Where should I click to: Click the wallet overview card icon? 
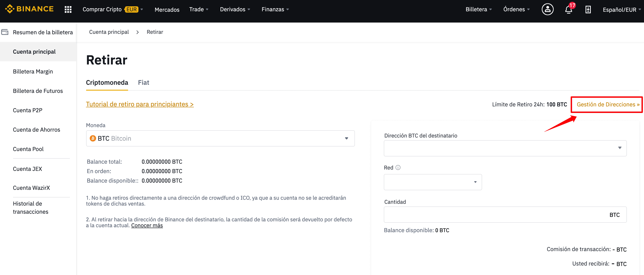point(5,32)
